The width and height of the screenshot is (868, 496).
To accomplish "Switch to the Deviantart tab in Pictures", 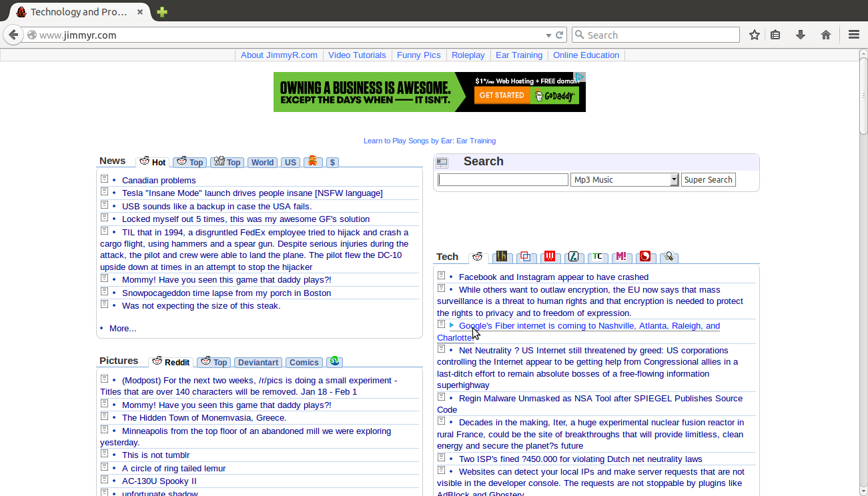I will click(x=258, y=362).
